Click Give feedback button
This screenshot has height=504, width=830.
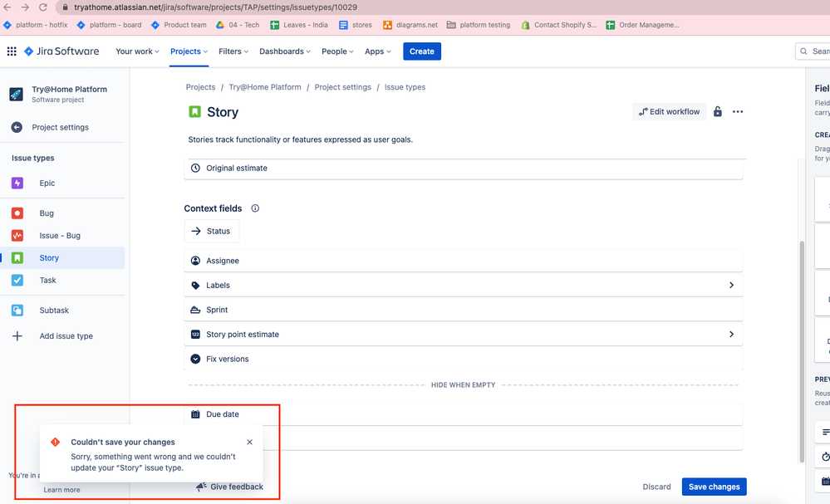click(230, 487)
